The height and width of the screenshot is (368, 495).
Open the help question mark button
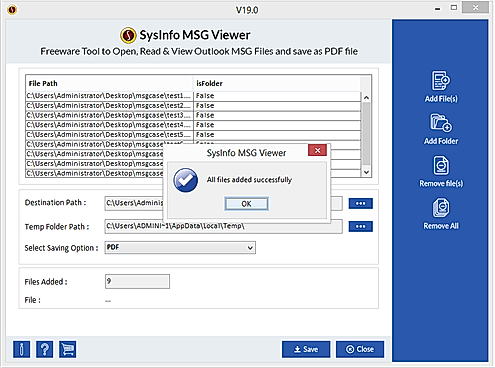(45, 349)
